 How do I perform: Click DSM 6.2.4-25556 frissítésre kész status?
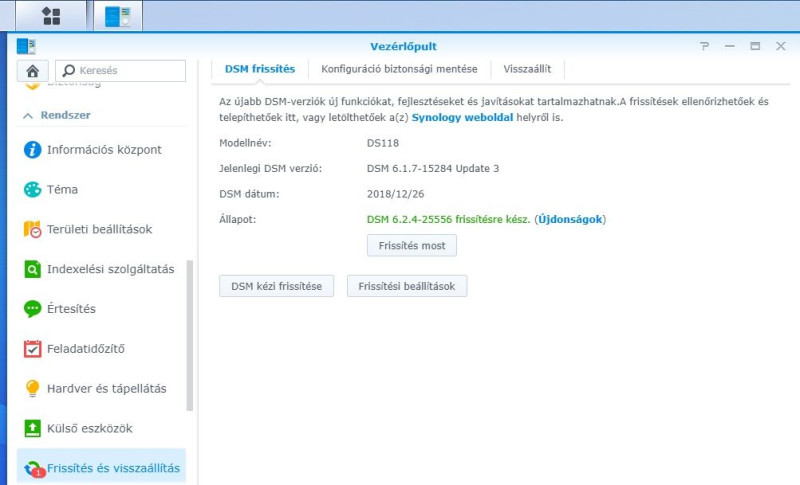tap(448, 219)
